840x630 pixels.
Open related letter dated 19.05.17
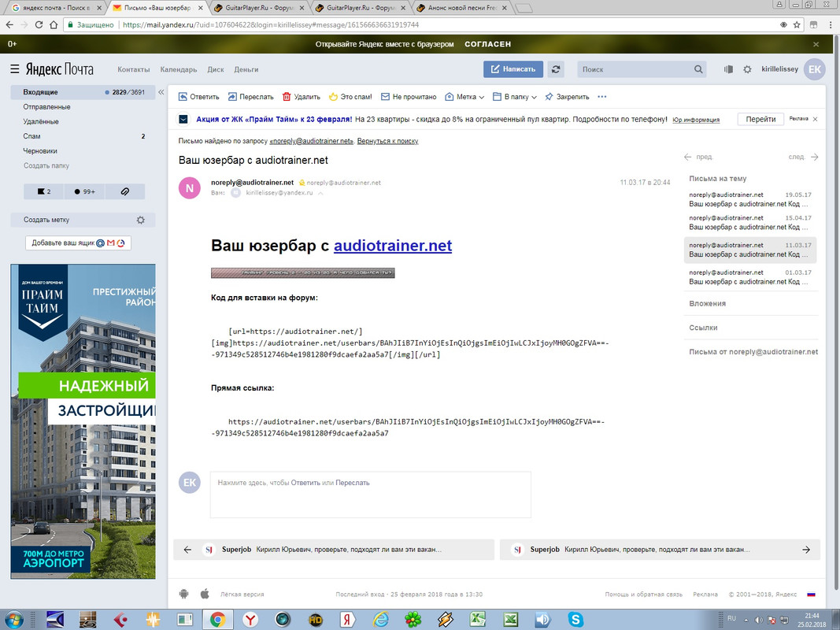tap(750, 199)
